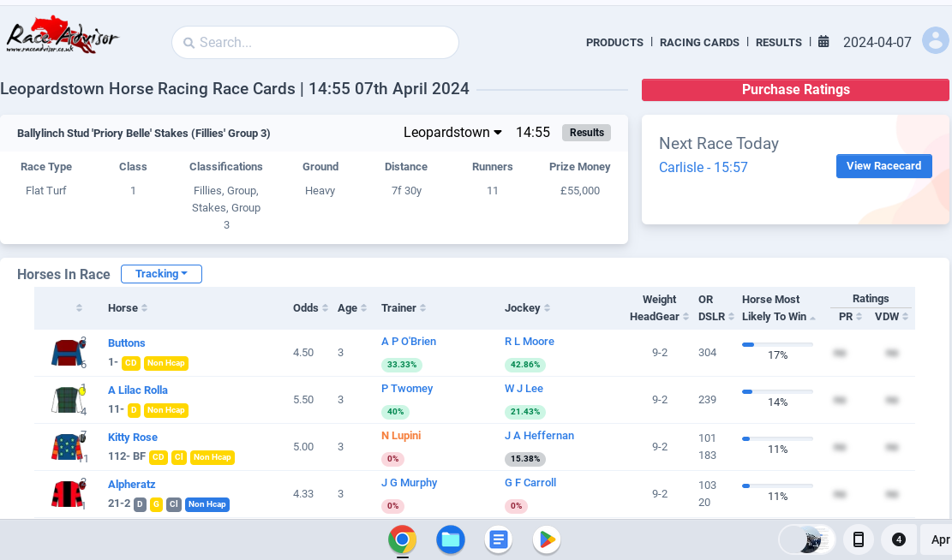Select RESULTS in the navigation bar
Screen dimensions: 952x560
tap(778, 42)
